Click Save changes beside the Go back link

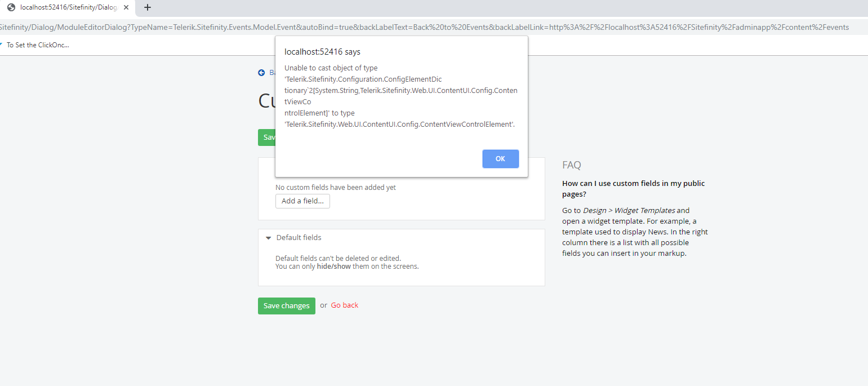click(287, 306)
